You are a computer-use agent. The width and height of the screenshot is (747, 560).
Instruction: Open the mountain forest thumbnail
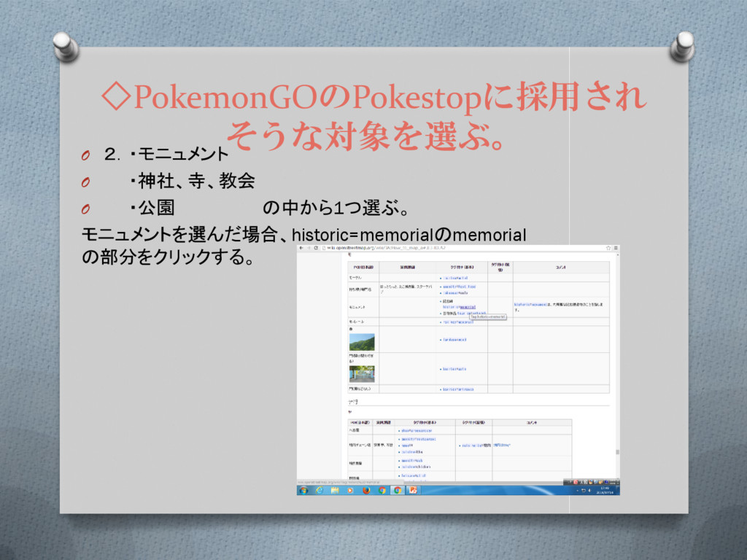(362, 342)
